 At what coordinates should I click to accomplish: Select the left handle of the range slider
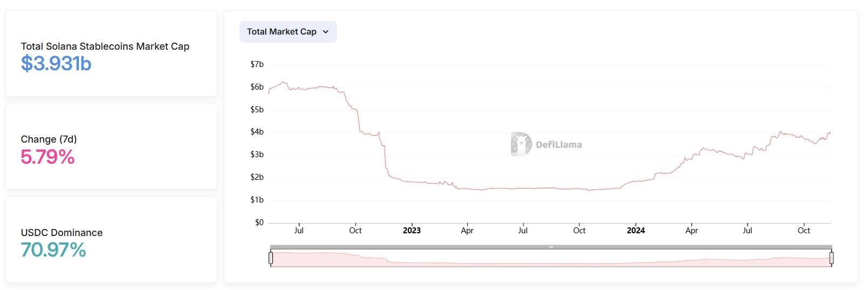tap(271, 258)
